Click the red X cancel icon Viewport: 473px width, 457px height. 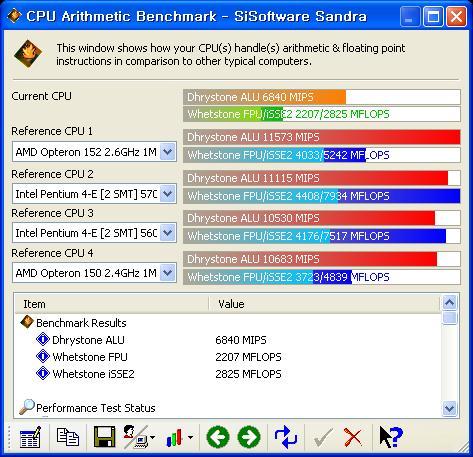click(353, 437)
